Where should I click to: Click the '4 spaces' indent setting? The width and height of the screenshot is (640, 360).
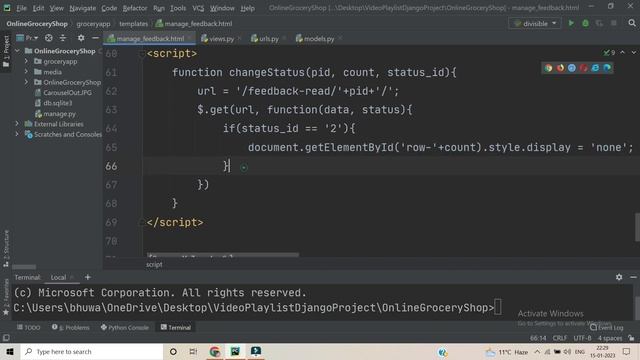pyautogui.click(x=610, y=338)
